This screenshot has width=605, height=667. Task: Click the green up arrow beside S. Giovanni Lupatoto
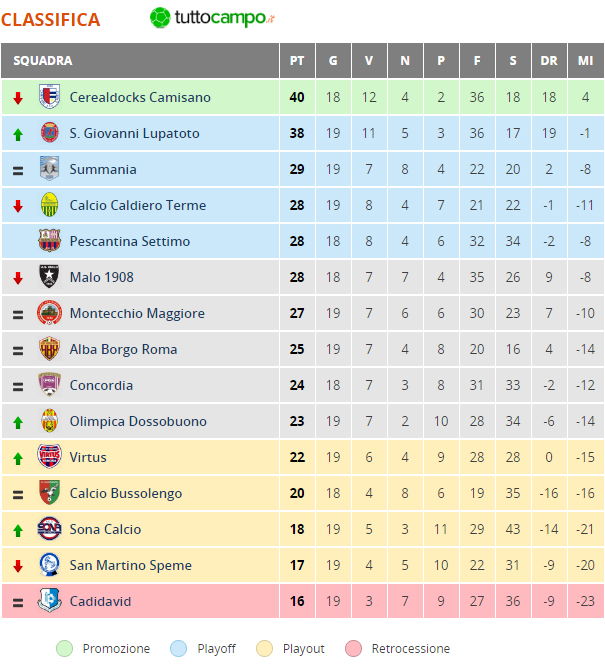click(18, 135)
